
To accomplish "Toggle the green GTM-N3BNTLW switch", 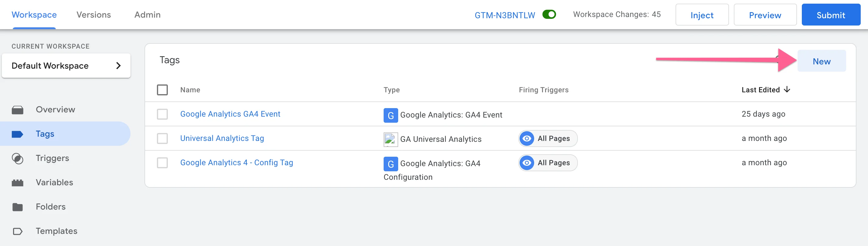I will [549, 15].
